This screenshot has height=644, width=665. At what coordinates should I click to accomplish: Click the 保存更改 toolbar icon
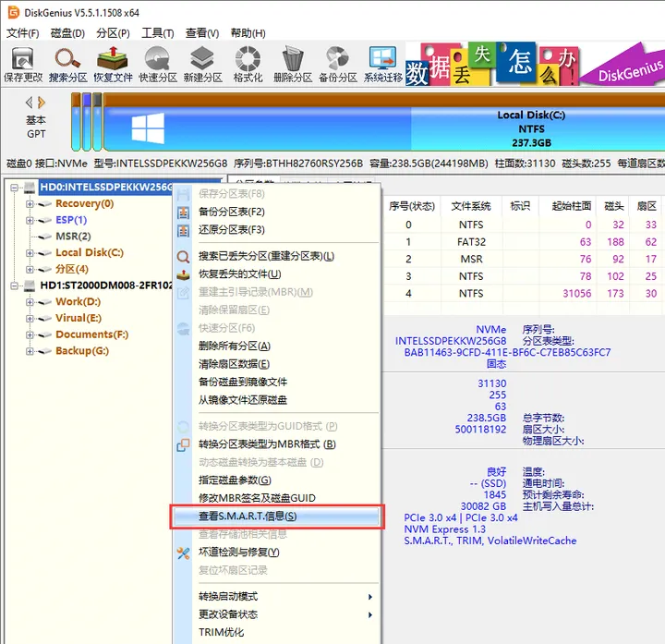click(x=23, y=58)
